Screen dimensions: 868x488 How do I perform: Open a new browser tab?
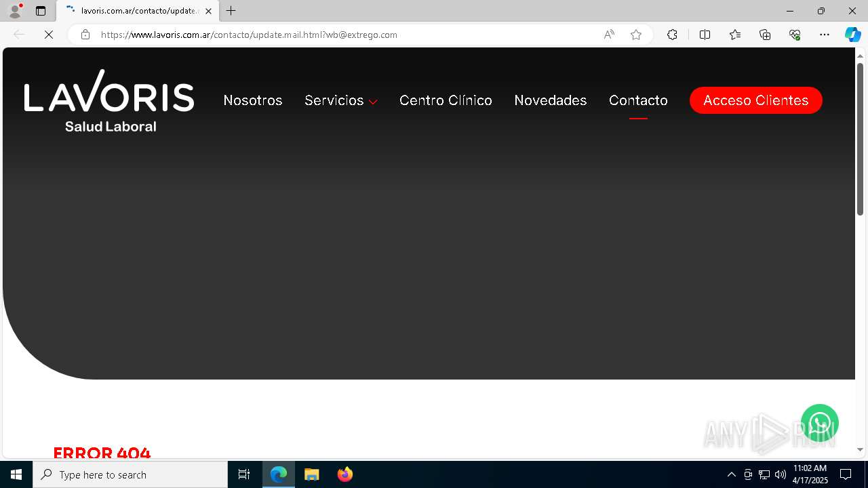[231, 11]
